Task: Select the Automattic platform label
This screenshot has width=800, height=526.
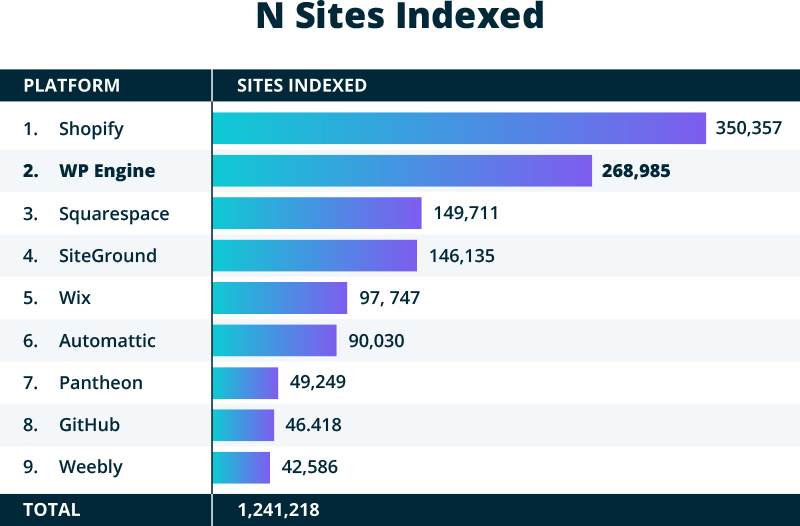Action: pos(107,340)
